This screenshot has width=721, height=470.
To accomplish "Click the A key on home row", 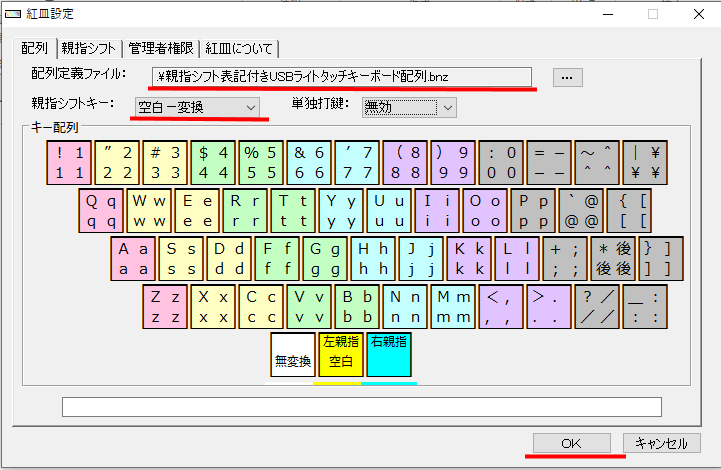I will (133, 258).
